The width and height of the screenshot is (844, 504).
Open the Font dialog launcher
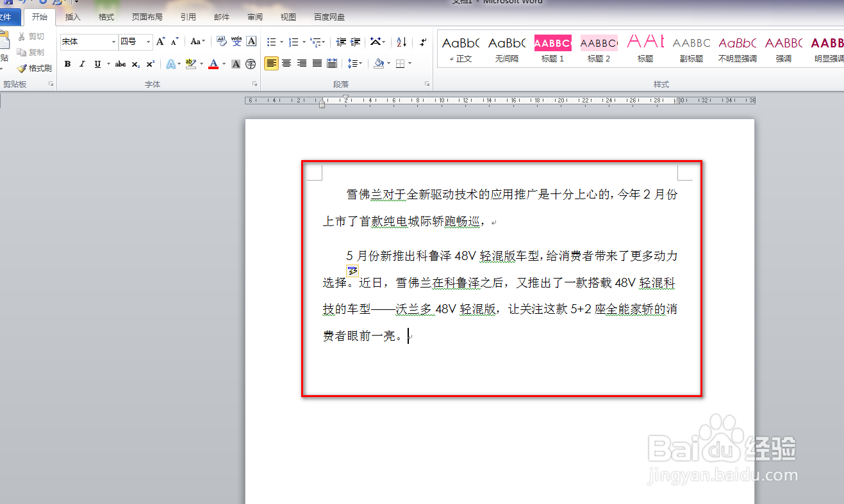click(x=254, y=84)
